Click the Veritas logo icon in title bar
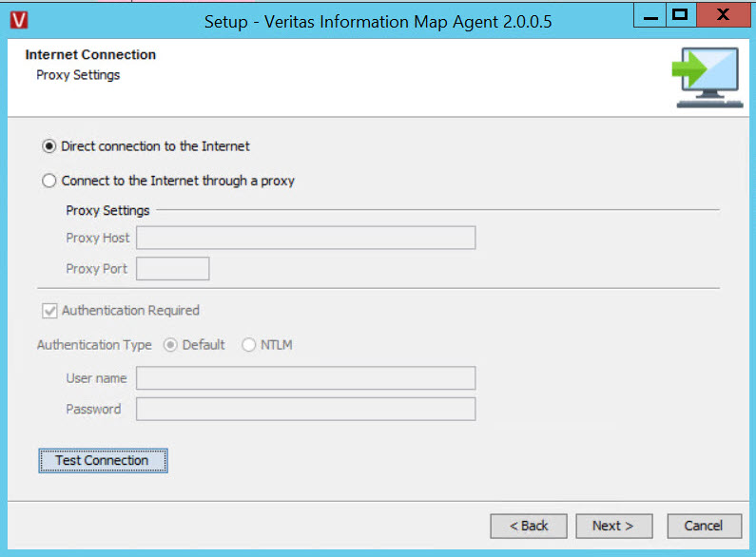756x557 pixels. 19,20
